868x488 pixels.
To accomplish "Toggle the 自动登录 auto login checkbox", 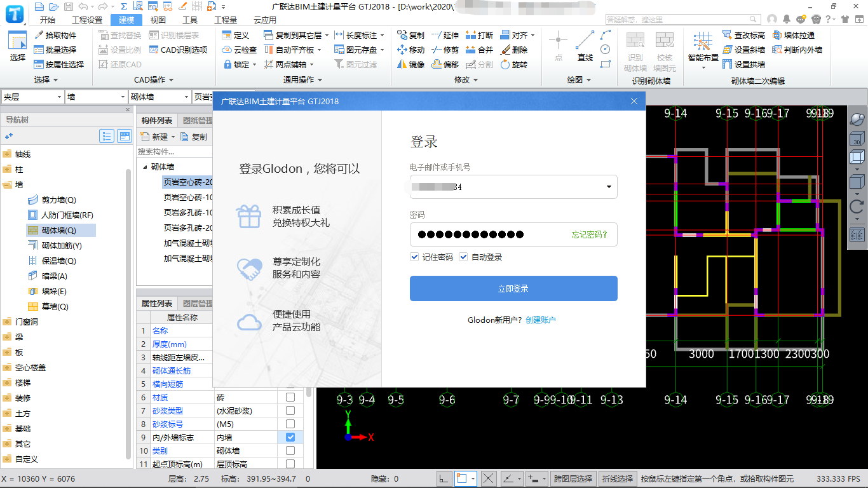I will pyautogui.click(x=463, y=257).
